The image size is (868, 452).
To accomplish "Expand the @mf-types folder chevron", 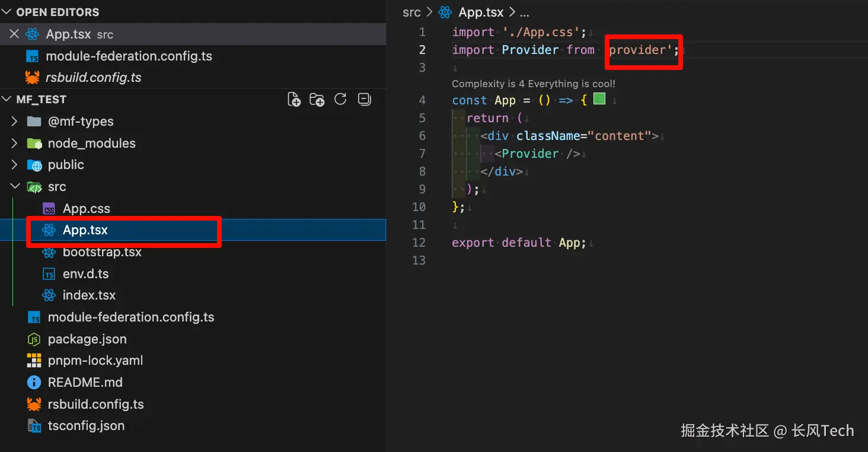I will 15,122.
